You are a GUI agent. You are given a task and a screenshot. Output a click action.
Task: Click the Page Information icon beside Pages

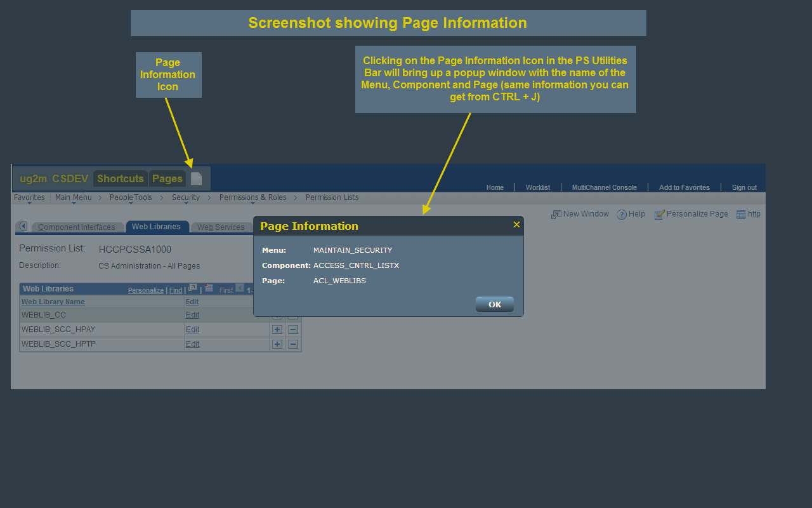point(197,178)
